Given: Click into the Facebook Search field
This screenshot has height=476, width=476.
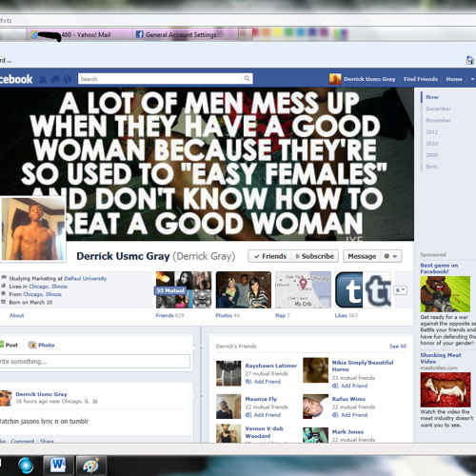Looking at the screenshot, I should tap(160, 79).
